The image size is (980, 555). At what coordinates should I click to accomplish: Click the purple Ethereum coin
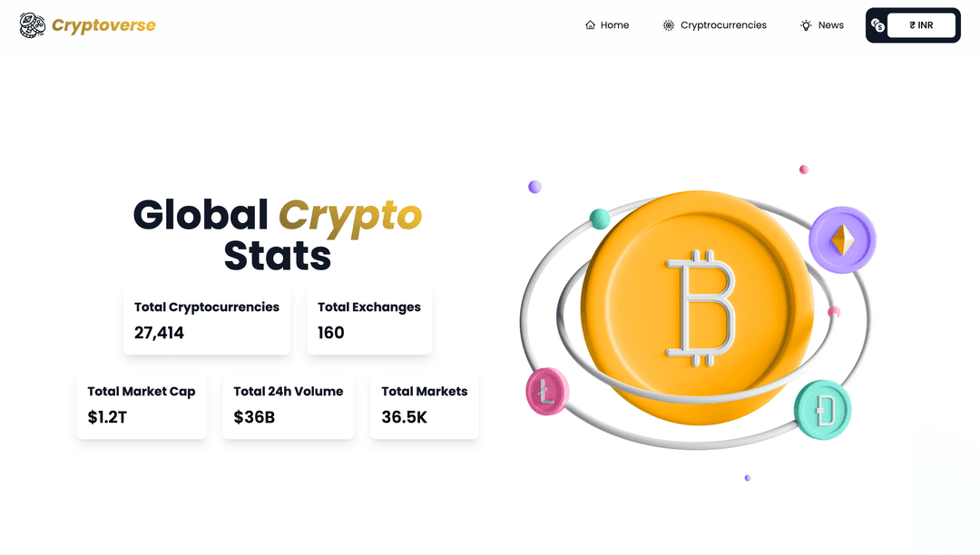[843, 240]
